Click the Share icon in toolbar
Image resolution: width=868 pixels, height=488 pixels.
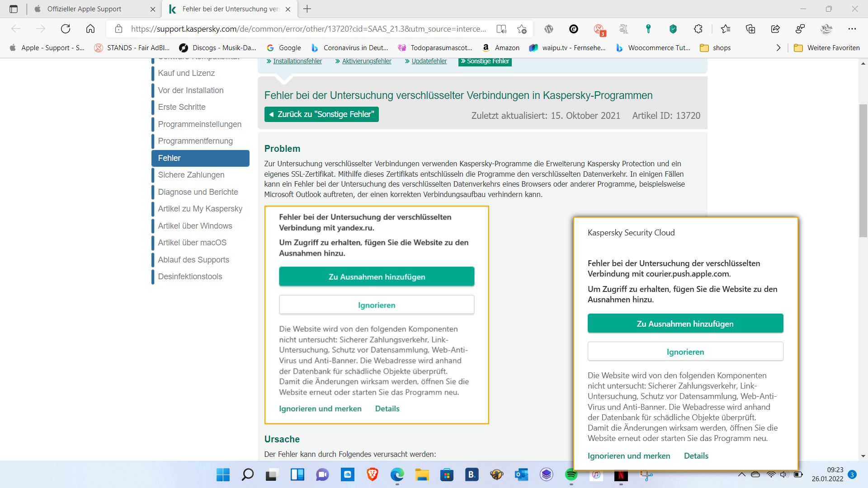pyautogui.click(x=775, y=29)
